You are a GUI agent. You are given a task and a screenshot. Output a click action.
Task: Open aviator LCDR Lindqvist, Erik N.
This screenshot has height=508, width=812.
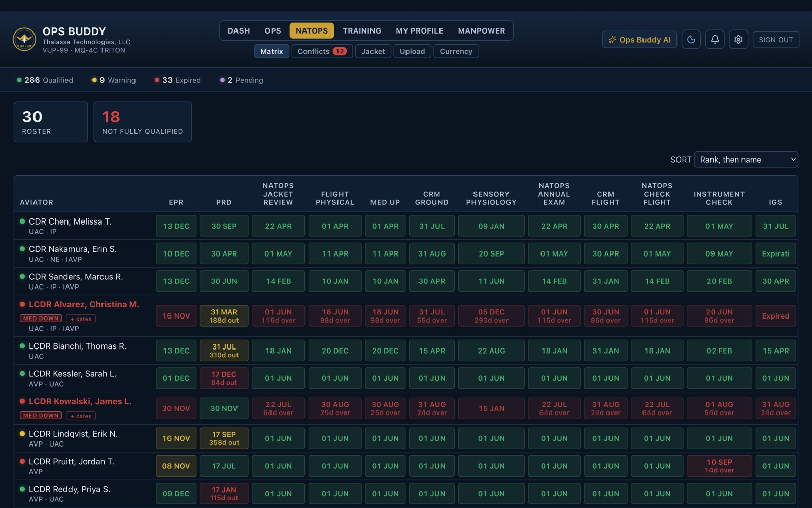[73, 434]
